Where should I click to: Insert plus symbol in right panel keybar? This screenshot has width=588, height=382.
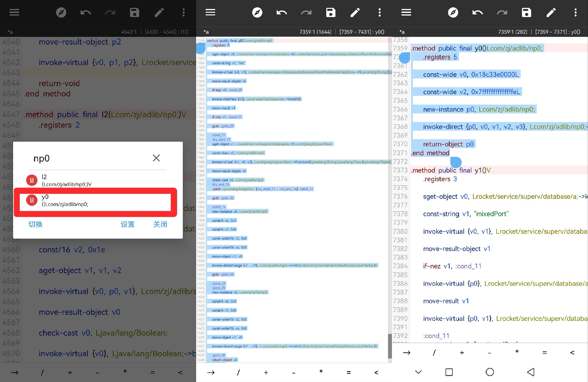pos(462,353)
